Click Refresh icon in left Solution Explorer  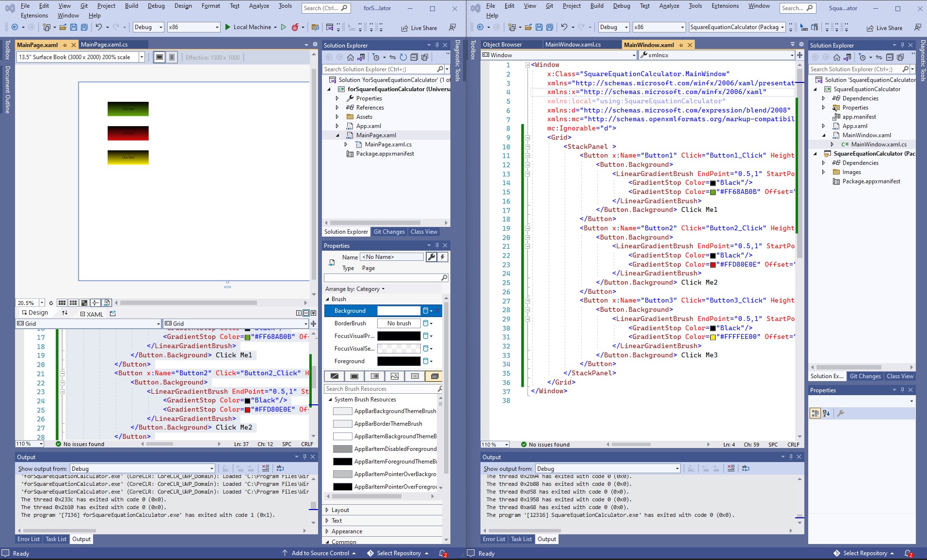tap(403, 57)
